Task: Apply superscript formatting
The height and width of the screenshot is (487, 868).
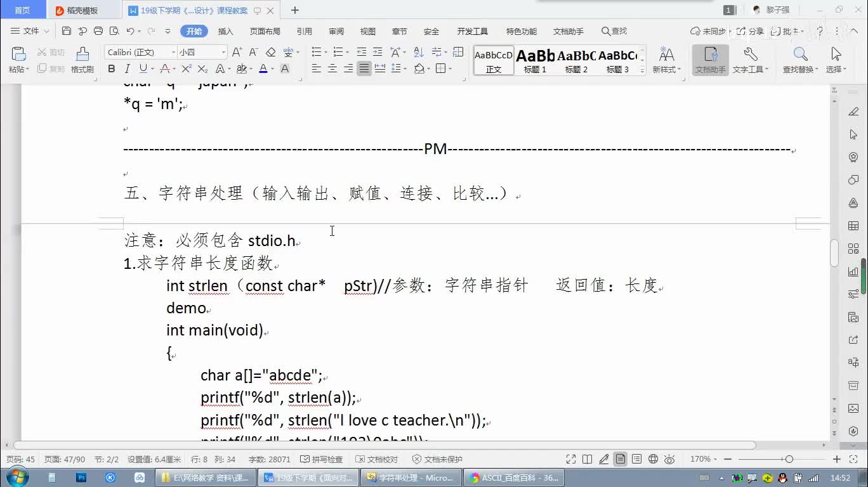Action: pos(187,68)
